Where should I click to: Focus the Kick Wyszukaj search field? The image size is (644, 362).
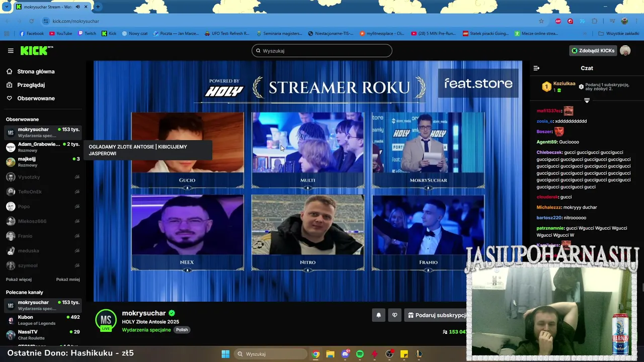(x=322, y=51)
